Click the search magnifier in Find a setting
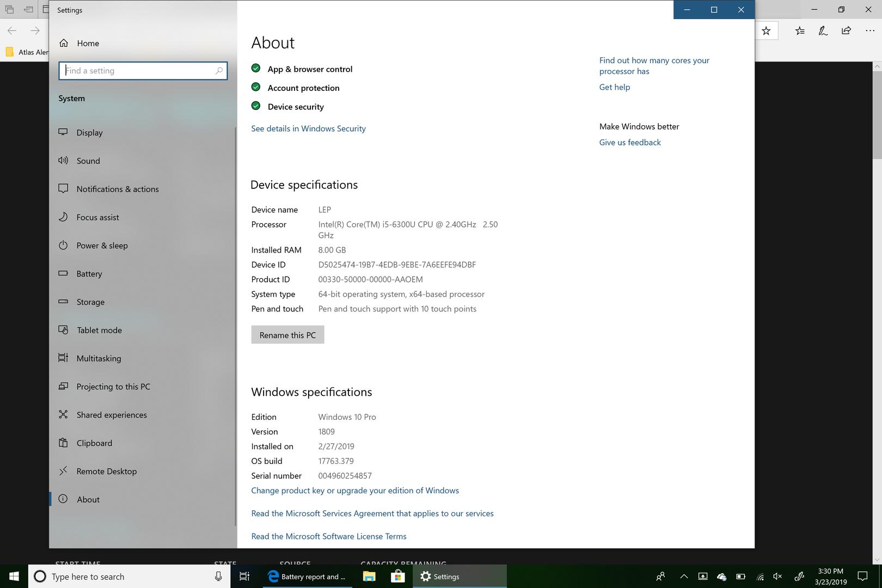Image resolution: width=882 pixels, height=588 pixels. coord(219,71)
